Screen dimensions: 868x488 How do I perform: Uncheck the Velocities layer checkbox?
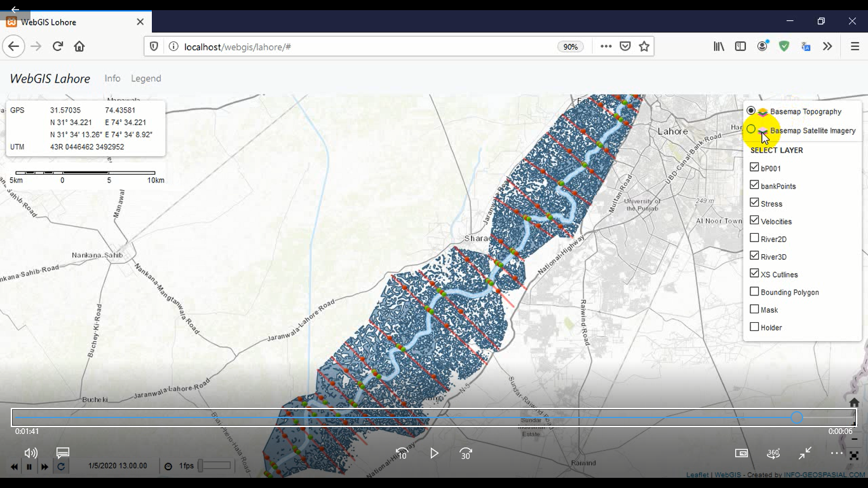click(754, 220)
